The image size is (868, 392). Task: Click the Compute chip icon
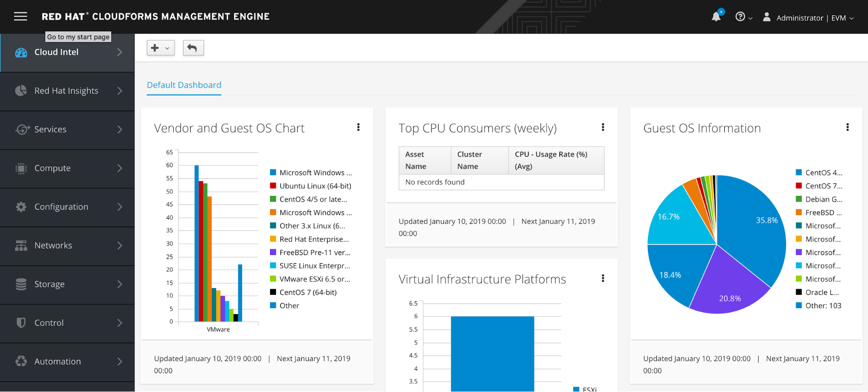point(21,168)
